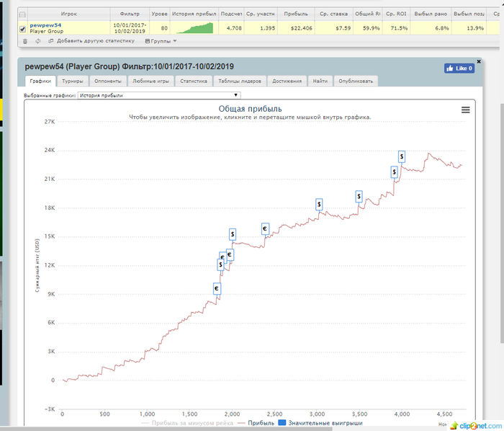Toggle Прибыль series in chart legend
504x431 pixels.
pos(256,423)
